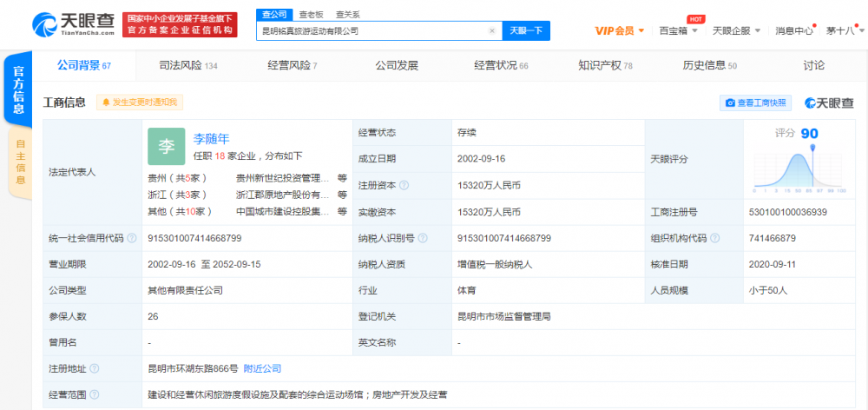This screenshot has width=868, height=410.
Task: Select the 讨论 tab
Action: (x=814, y=65)
